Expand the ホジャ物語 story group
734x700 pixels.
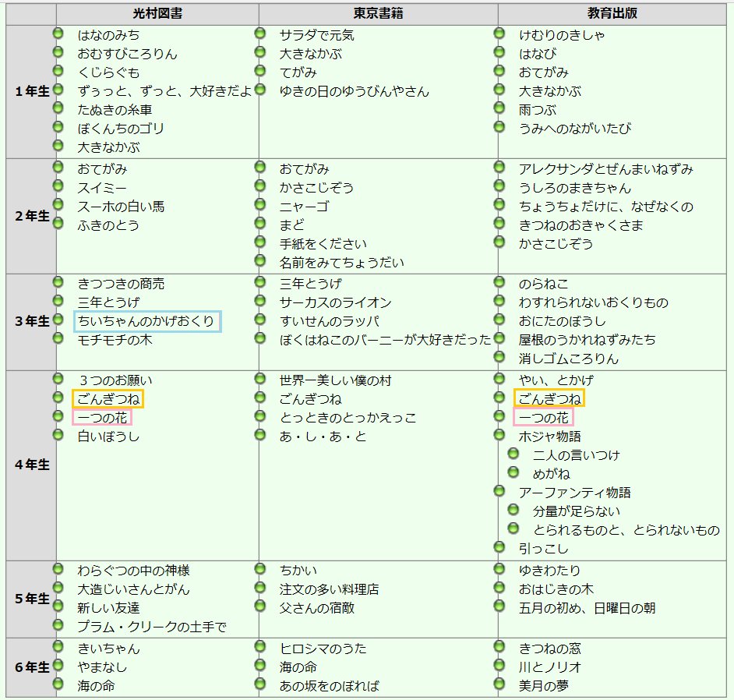tap(498, 436)
